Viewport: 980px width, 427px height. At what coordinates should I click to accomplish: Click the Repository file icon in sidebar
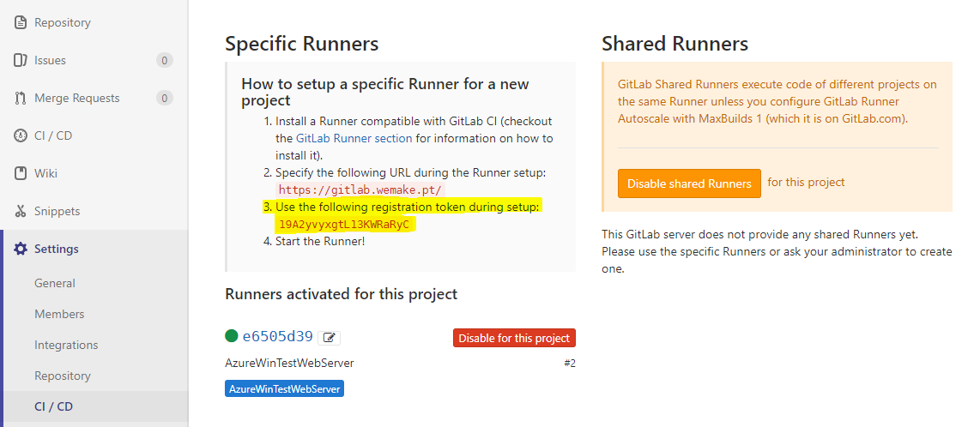[x=21, y=23]
